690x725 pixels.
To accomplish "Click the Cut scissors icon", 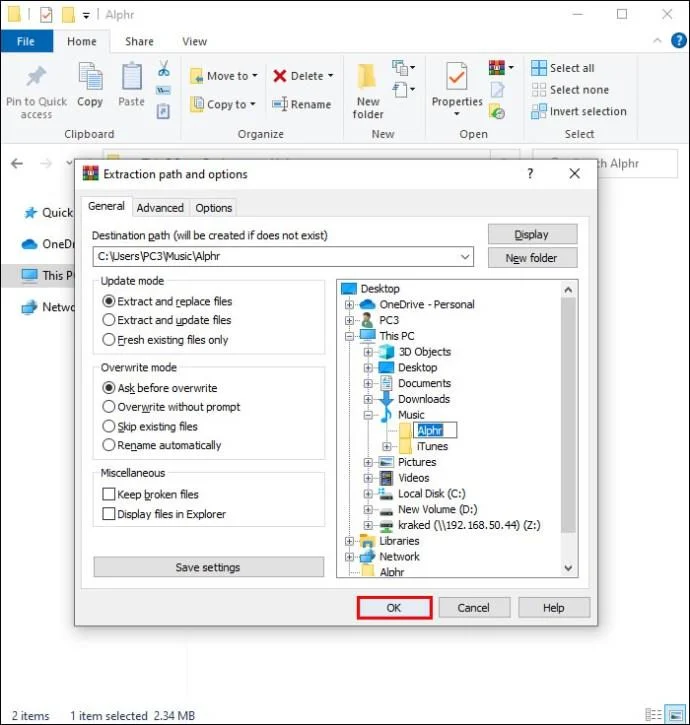I will click(x=163, y=68).
